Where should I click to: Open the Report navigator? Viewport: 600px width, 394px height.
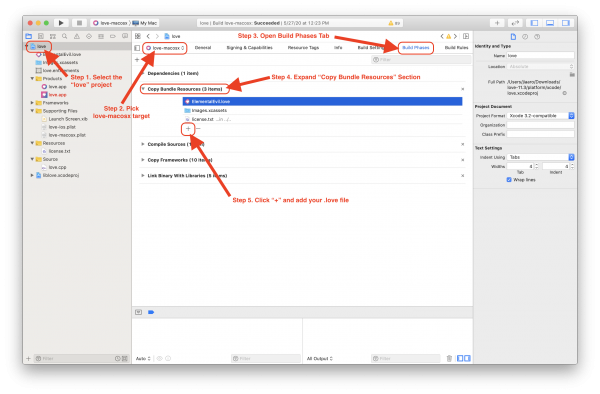tap(125, 36)
